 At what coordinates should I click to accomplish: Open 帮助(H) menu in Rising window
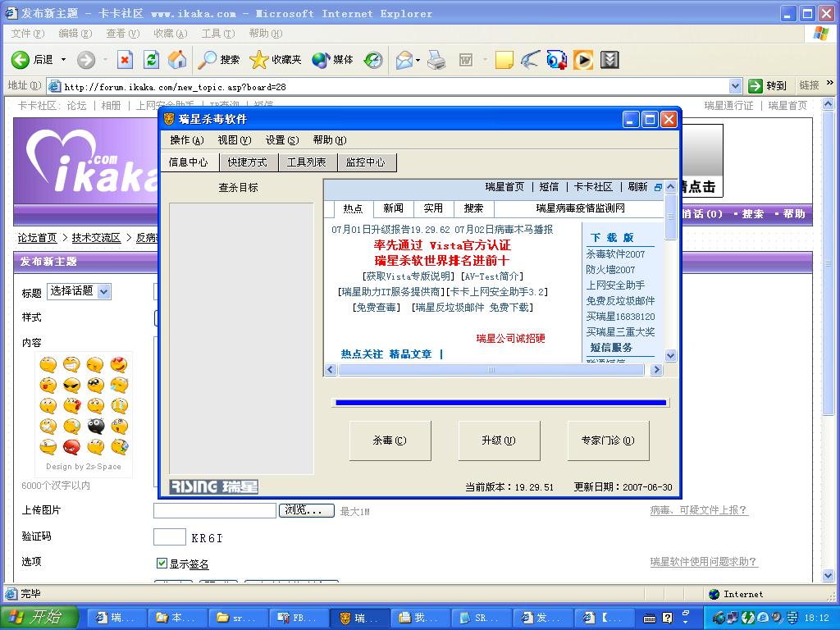pyautogui.click(x=330, y=139)
